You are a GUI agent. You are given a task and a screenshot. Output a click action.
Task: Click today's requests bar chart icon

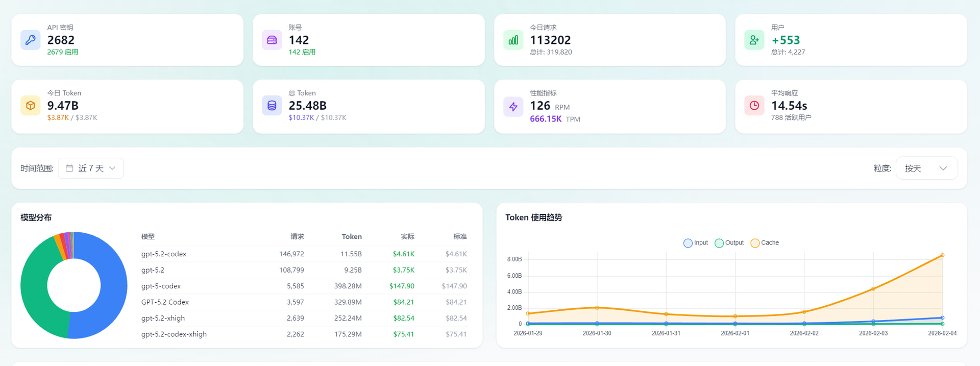click(513, 40)
